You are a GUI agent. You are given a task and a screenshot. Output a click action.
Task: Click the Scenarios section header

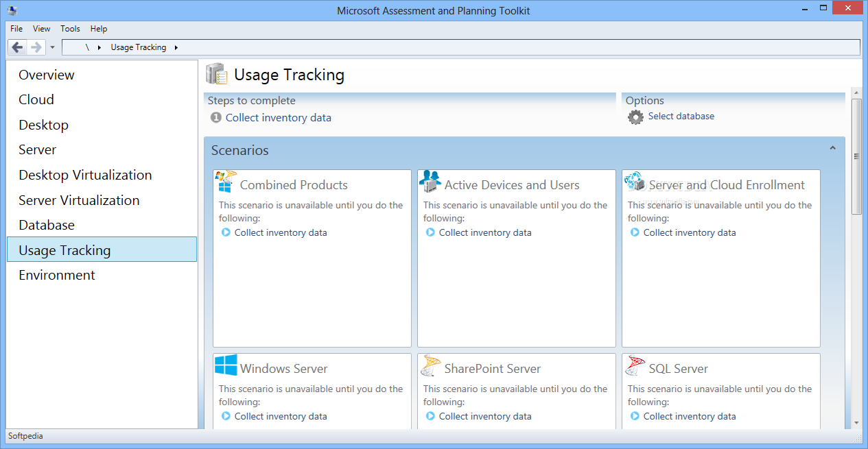tap(524, 150)
